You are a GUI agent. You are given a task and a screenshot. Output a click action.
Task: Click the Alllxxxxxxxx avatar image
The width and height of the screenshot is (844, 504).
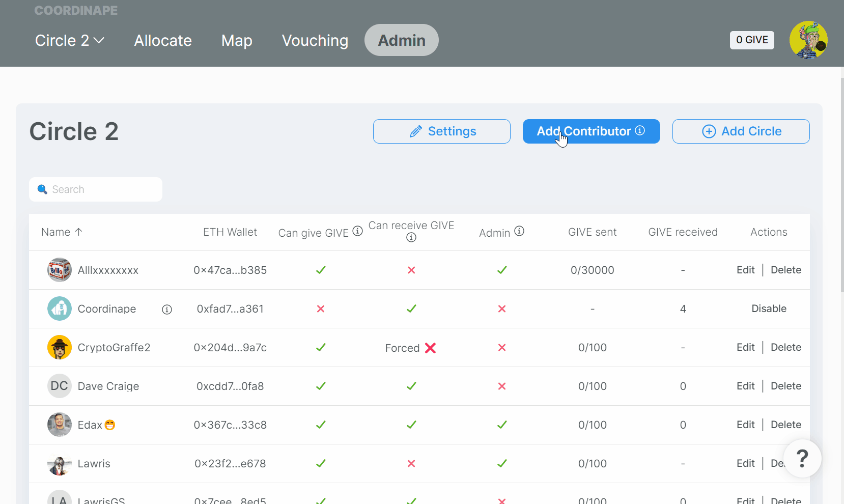[x=60, y=270]
